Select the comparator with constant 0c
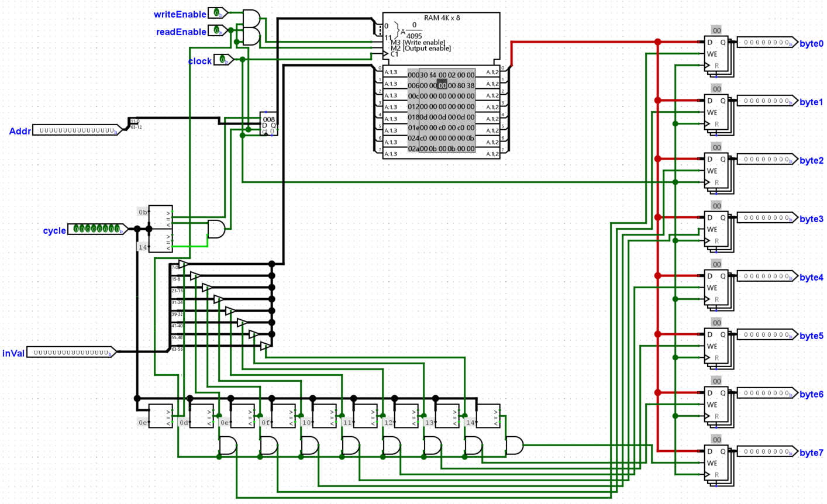Screen dimensions: 827x504 [x=161, y=416]
